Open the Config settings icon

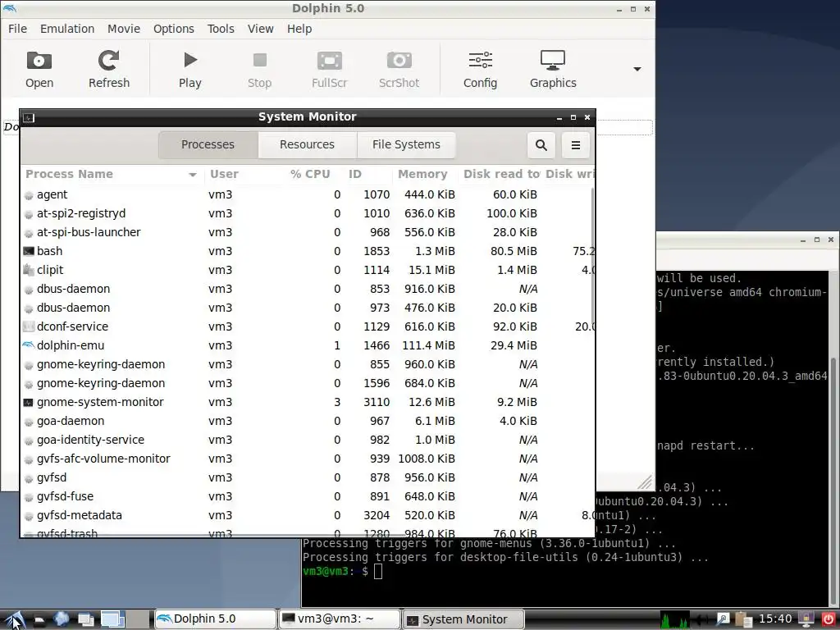click(x=480, y=70)
